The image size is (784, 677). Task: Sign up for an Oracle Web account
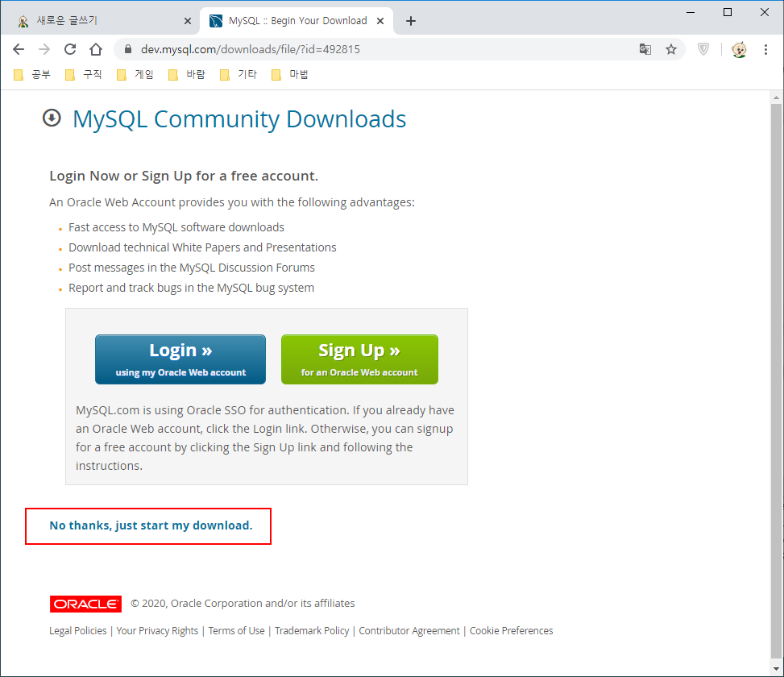pyautogui.click(x=359, y=359)
